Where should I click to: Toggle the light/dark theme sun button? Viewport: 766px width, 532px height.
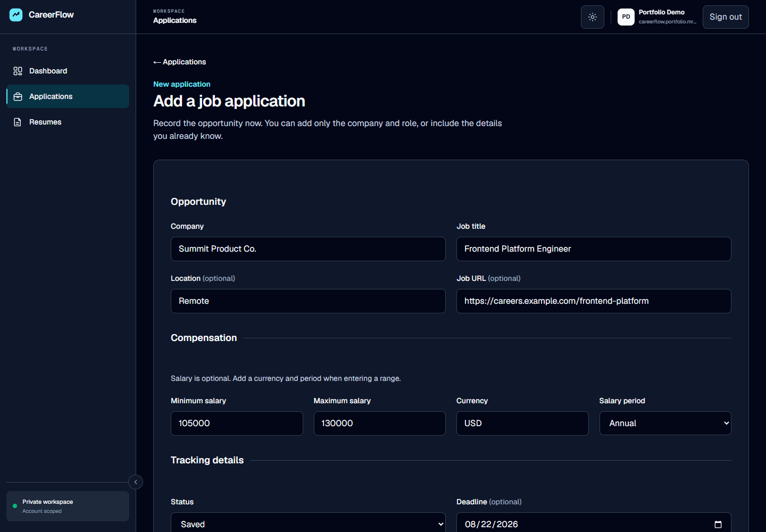[593, 17]
